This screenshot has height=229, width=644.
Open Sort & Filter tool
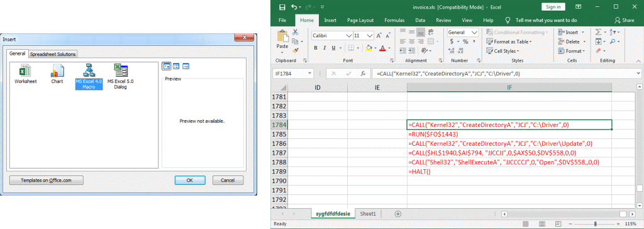pos(615,32)
